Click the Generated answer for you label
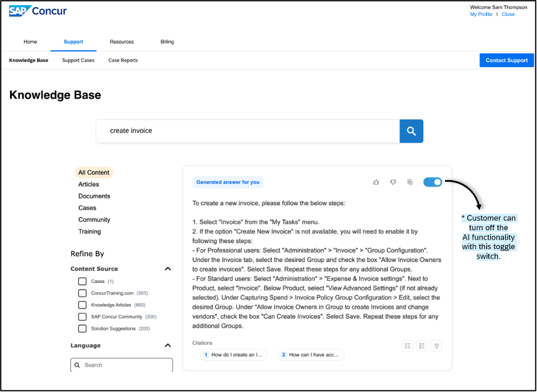 click(228, 182)
